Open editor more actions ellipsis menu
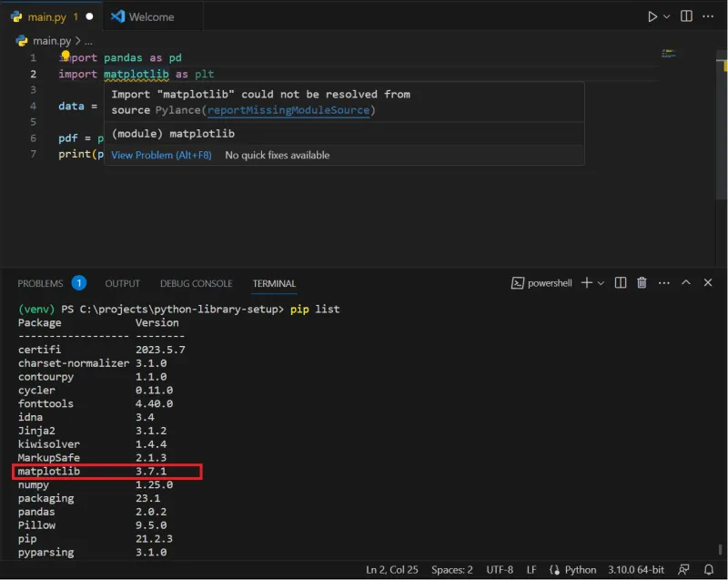 708,15
